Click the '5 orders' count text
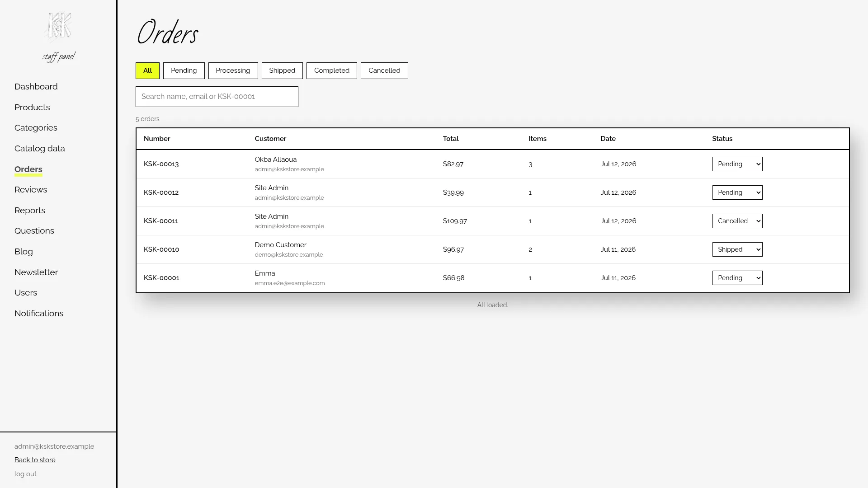Image resolution: width=868 pixels, height=488 pixels. point(147,119)
